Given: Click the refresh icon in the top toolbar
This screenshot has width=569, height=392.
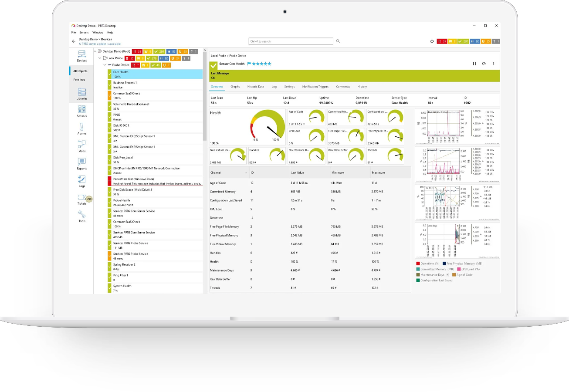Looking at the screenshot, I should (432, 41).
